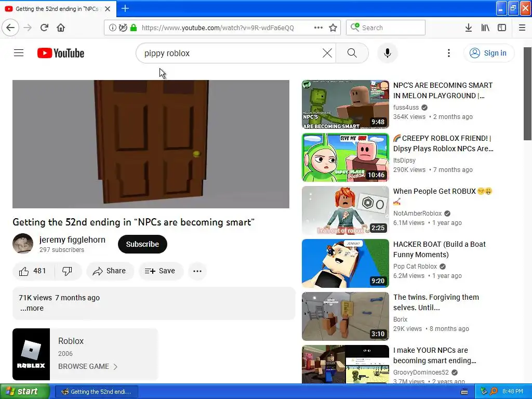Show site information icon in address bar
Viewport: 532px width, 399px height.
(113, 28)
